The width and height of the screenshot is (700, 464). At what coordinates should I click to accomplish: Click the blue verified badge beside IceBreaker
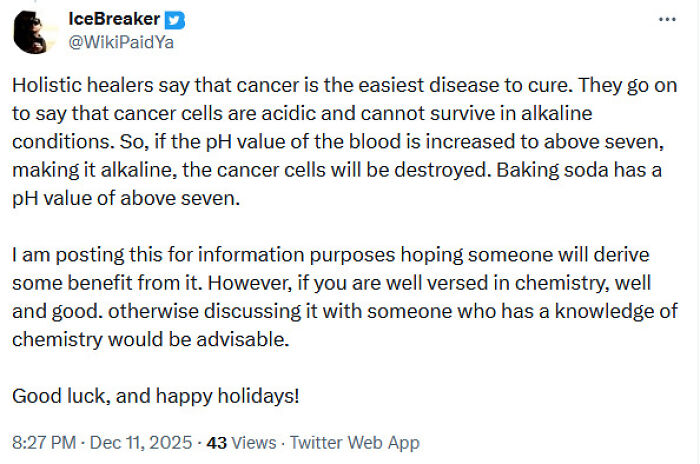click(x=175, y=19)
